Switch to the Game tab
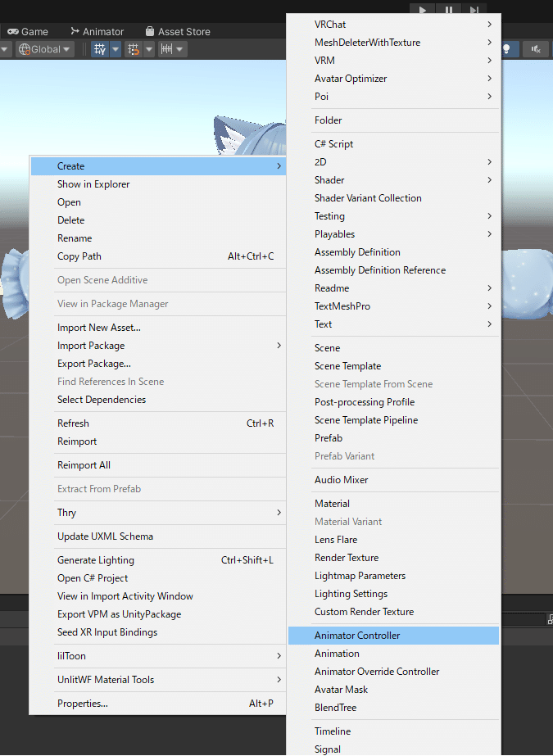This screenshot has width=553, height=756. click(28, 32)
